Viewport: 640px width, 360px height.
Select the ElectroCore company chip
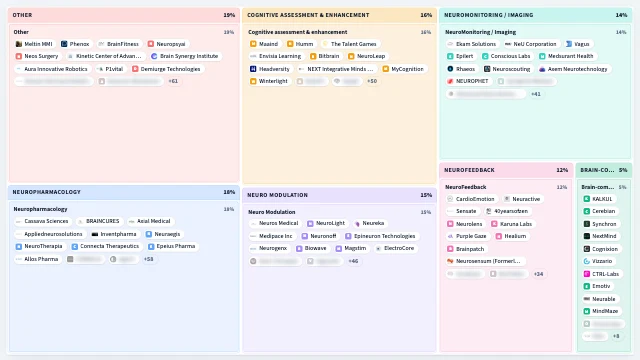pos(395,248)
